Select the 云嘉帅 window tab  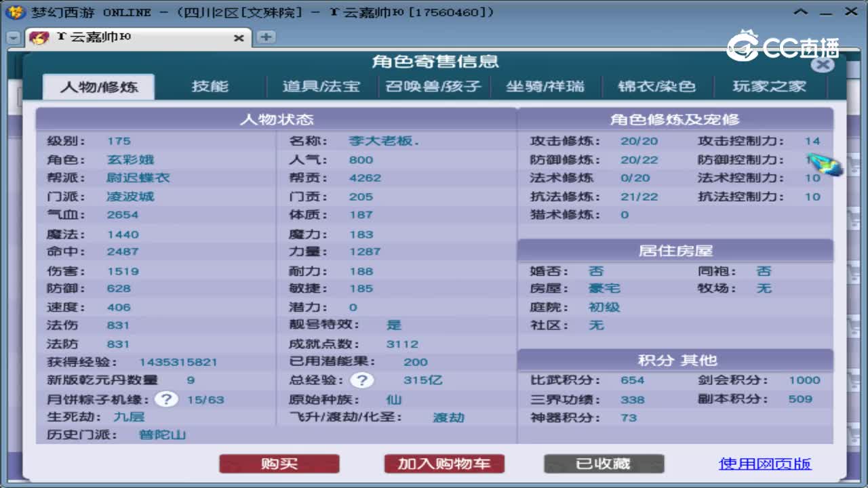[138, 38]
